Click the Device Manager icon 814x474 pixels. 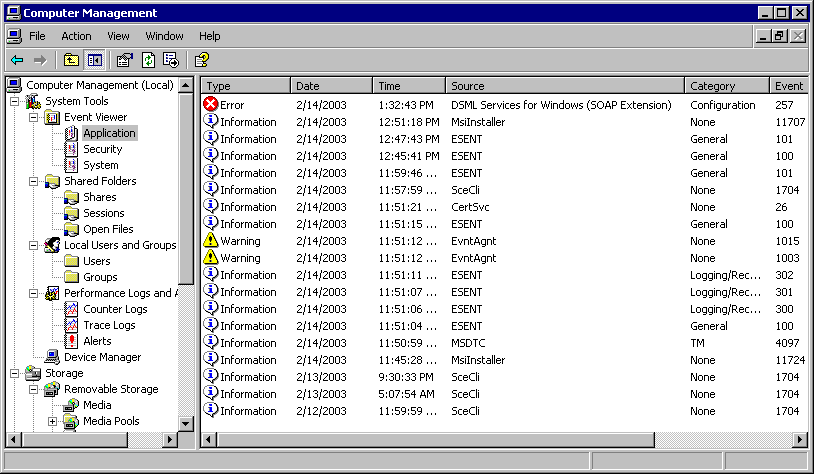coord(52,357)
